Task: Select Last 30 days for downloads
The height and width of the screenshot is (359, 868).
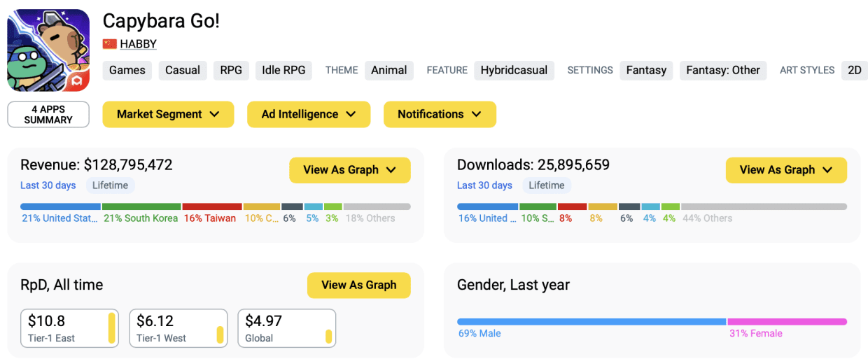Action: point(484,185)
